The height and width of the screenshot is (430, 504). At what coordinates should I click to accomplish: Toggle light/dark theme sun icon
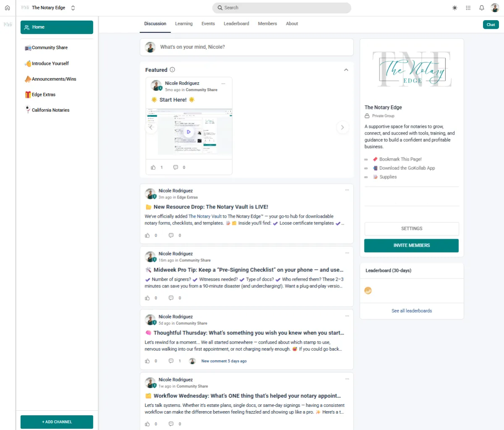click(x=454, y=8)
